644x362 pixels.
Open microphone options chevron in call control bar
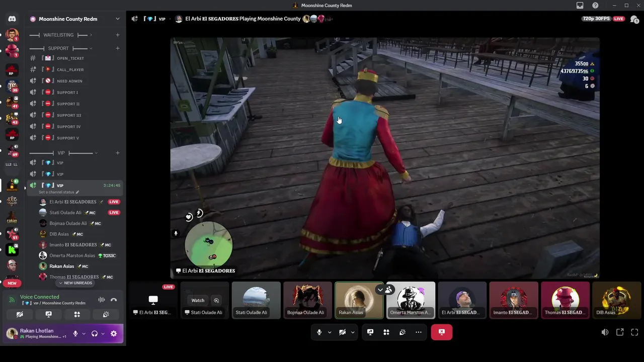coord(330,332)
